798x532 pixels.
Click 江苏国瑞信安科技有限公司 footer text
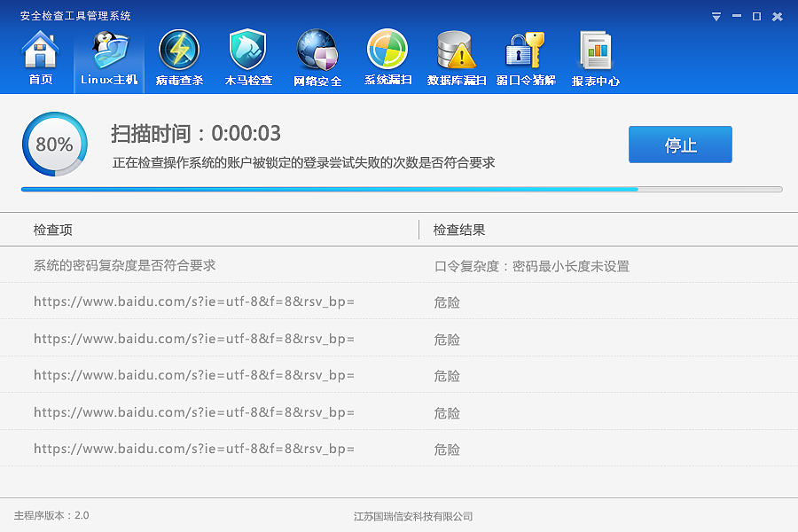coord(413,516)
